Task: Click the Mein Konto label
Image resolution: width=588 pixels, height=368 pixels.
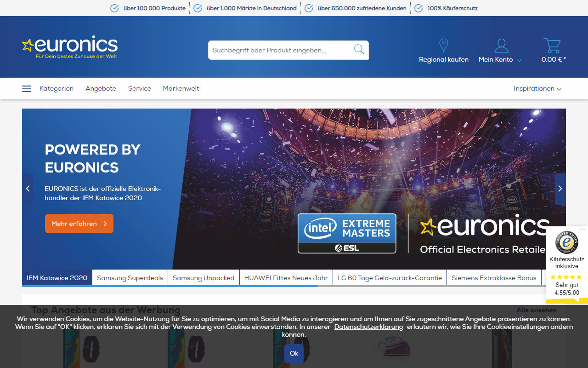Action: tap(496, 60)
